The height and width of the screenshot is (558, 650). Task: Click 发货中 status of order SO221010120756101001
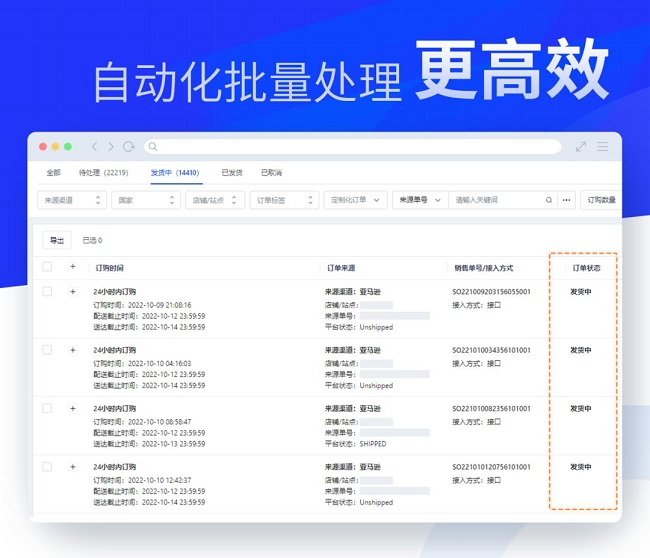pos(581,467)
